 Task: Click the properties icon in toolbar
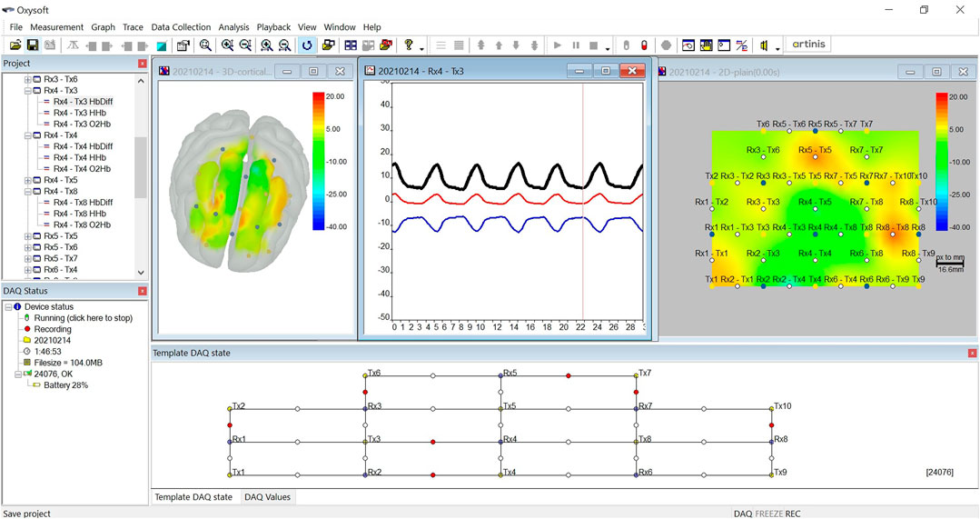click(x=183, y=45)
